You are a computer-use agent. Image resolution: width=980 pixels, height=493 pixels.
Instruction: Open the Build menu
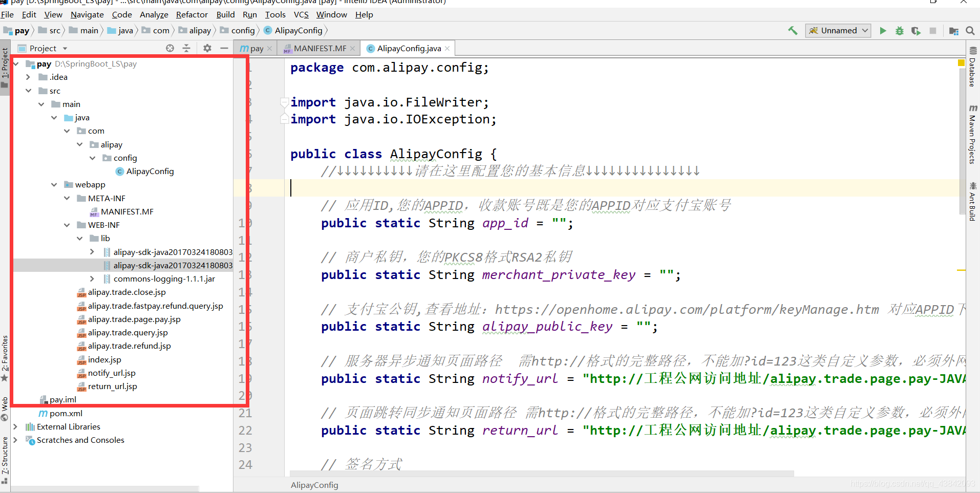[x=225, y=15]
